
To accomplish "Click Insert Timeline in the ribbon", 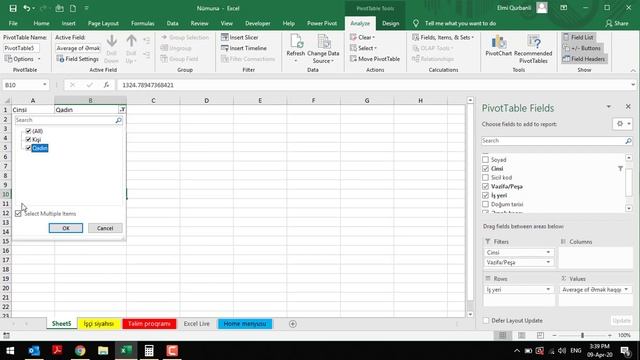I will 244,48.
